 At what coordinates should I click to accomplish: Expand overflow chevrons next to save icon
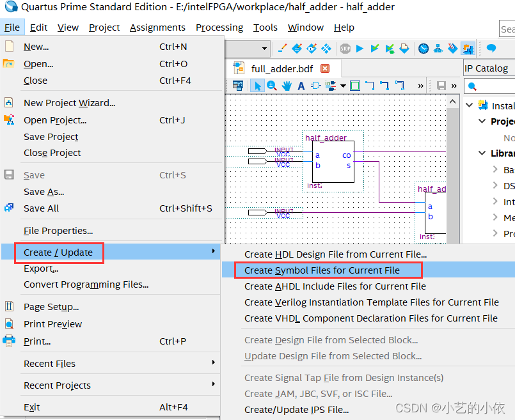(x=454, y=86)
